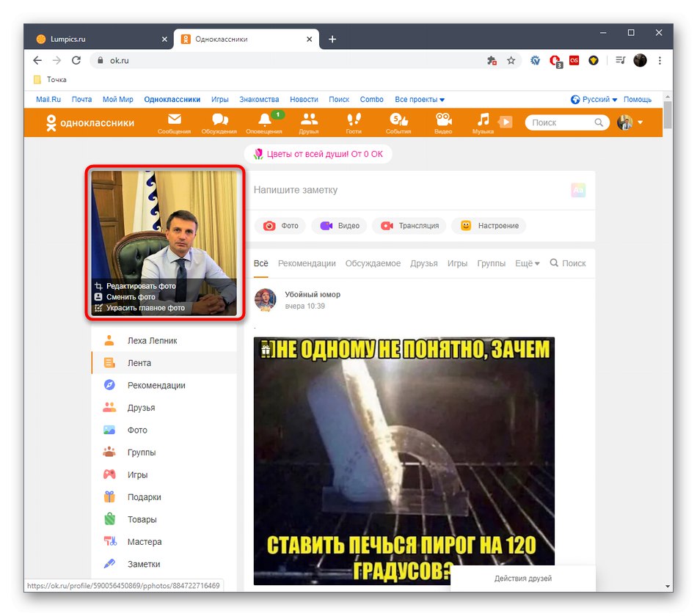
Task: Switch to the Рекомендации feed tab
Action: coord(307,263)
